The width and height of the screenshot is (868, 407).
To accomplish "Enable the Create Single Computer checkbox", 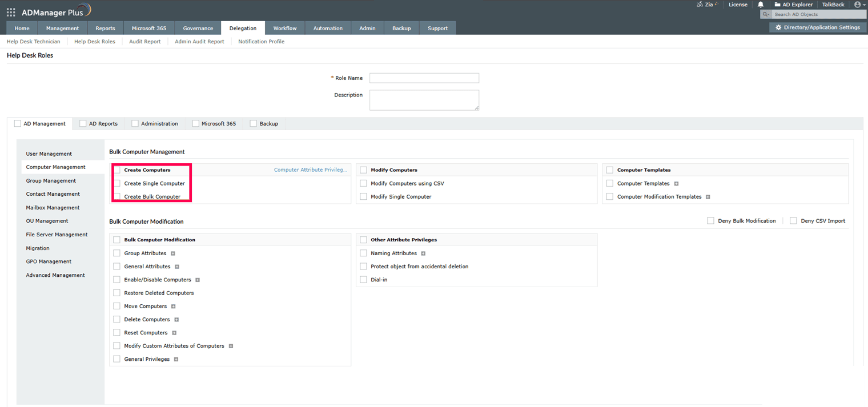I will [116, 183].
